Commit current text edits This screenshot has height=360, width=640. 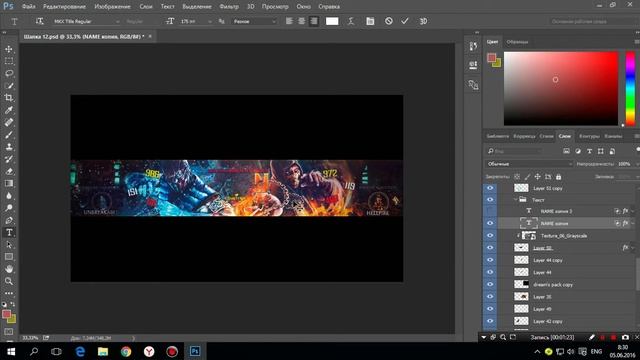click(x=404, y=21)
